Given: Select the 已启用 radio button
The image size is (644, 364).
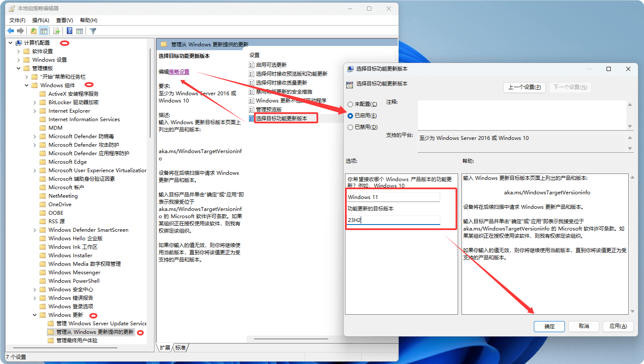Looking at the screenshot, I should pyautogui.click(x=350, y=116).
